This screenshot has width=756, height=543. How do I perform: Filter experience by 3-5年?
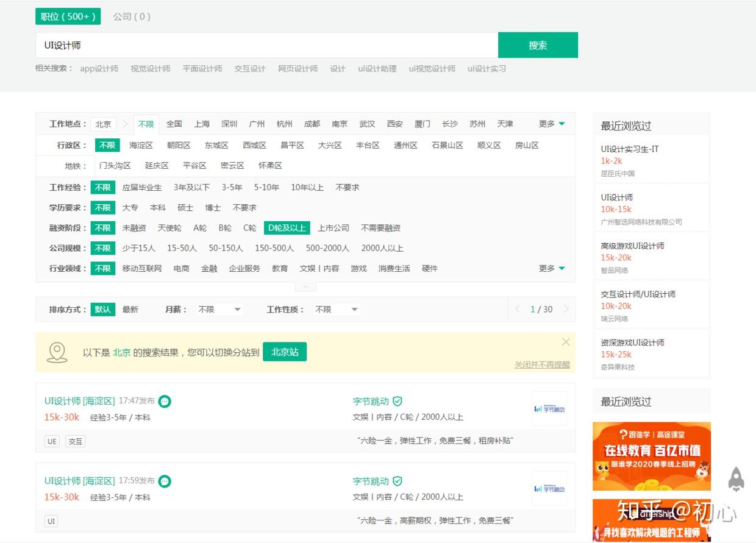pos(232,188)
